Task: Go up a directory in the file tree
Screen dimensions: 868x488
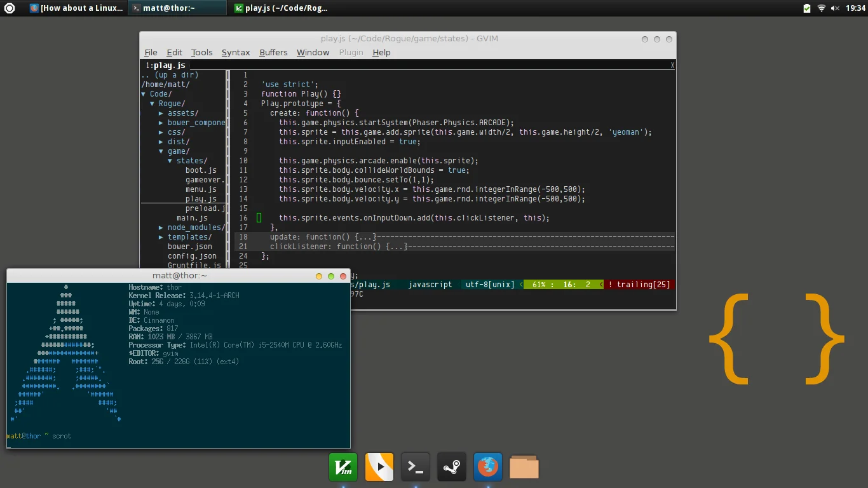Action: (x=170, y=75)
